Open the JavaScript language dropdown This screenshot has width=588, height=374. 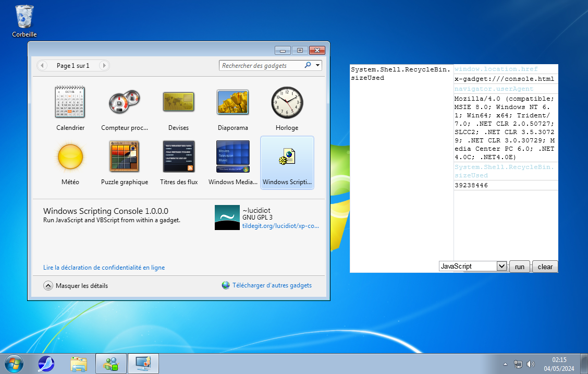472,266
